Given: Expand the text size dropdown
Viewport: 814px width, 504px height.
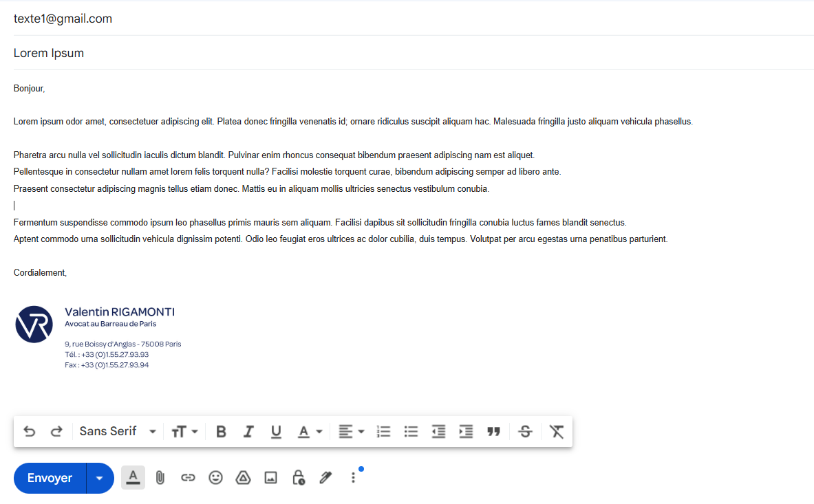Looking at the screenshot, I should 184,431.
